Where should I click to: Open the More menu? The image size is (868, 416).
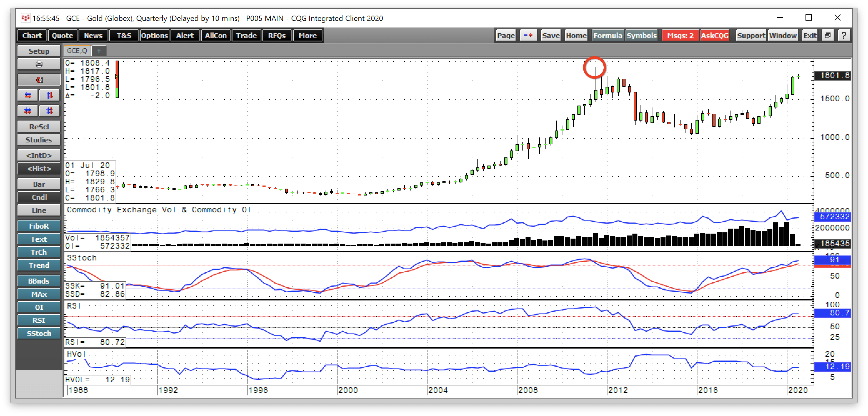(x=308, y=35)
